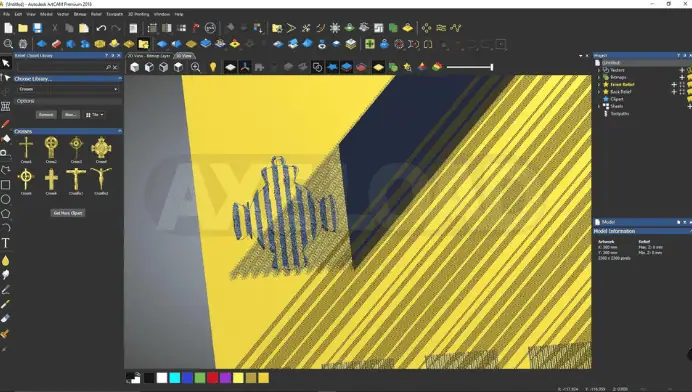Image resolution: width=692 pixels, height=392 pixels.
Task: Select the red color swatch
Action: (x=213, y=378)
